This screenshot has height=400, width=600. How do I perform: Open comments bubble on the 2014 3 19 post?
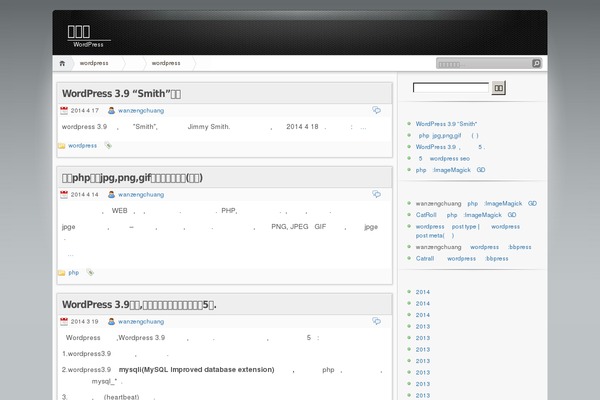376,321
